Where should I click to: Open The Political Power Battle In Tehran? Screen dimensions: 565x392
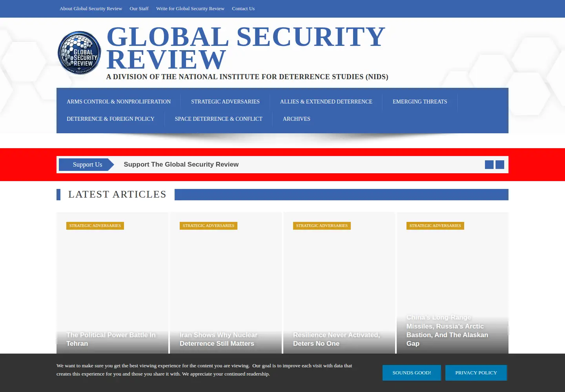click(x=111, y=339)
